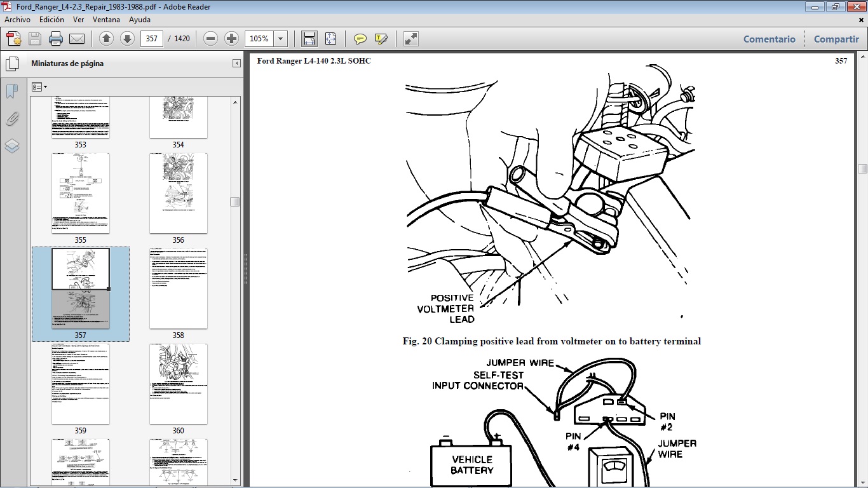
Task: Open the Bookmarks panel
Action: (12, 91)
